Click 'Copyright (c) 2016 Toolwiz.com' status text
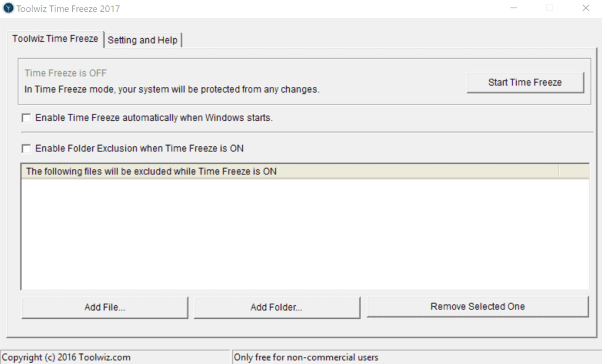The image size is (602, 364). click(x=66, y=357)
